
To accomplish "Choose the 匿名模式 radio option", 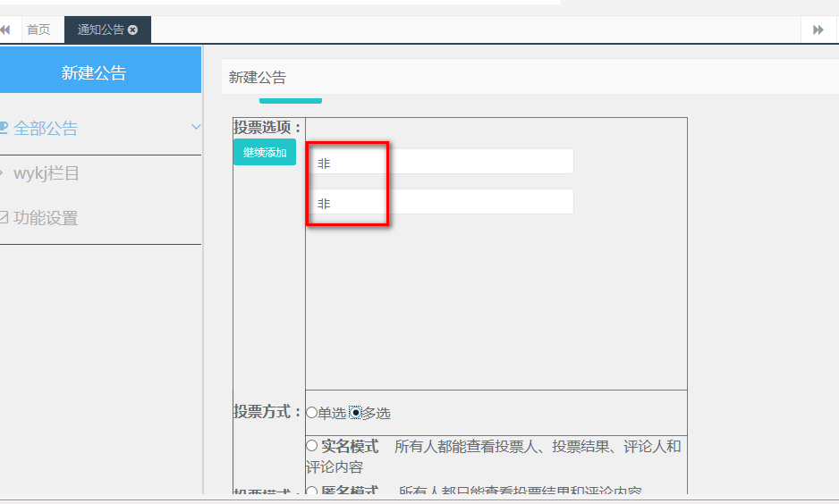I will click(312, 490).
